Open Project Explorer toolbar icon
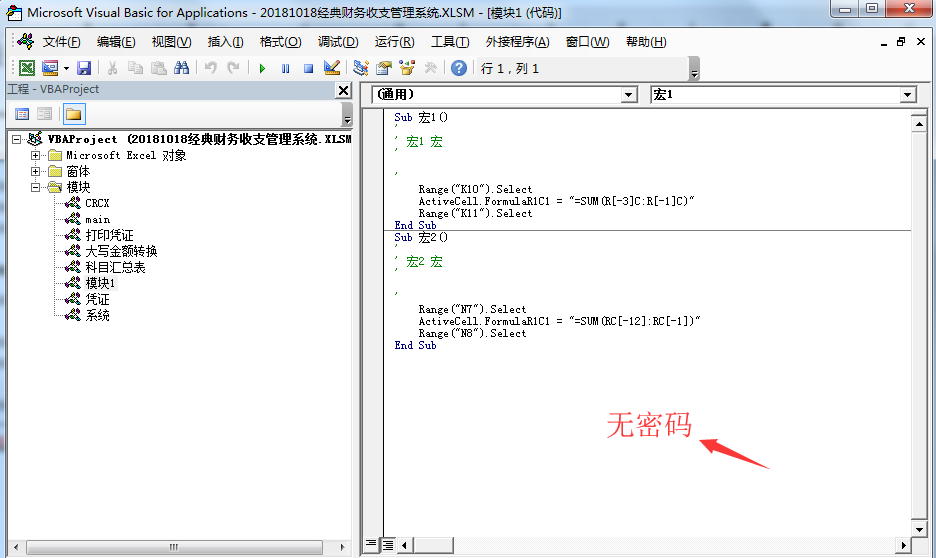Screen dimensions: 936x558 [x=361, y=68]
